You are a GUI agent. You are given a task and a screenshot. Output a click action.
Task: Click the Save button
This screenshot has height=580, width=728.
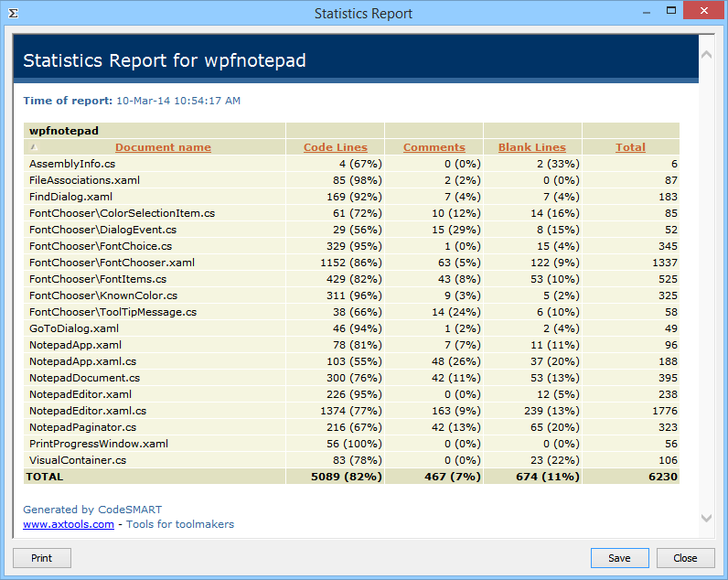[x=619, y=558]
